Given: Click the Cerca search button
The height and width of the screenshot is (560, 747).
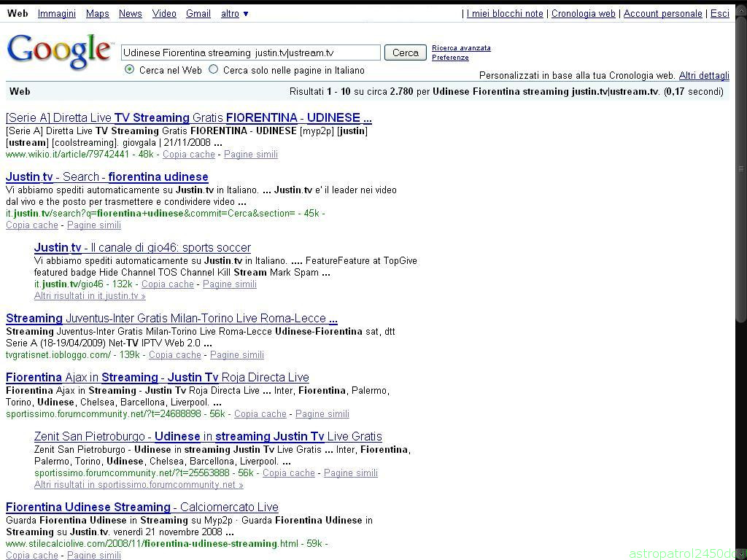Looking at the screenshot, I should [406, 52].
